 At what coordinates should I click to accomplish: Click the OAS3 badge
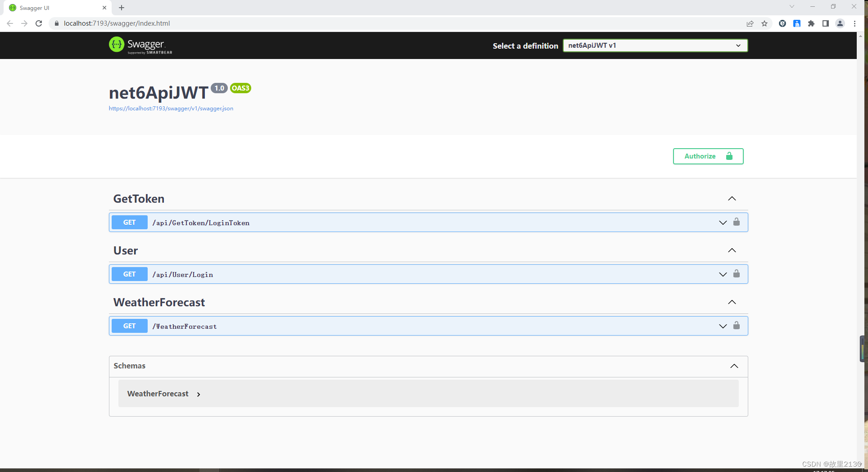coord(240,88)
